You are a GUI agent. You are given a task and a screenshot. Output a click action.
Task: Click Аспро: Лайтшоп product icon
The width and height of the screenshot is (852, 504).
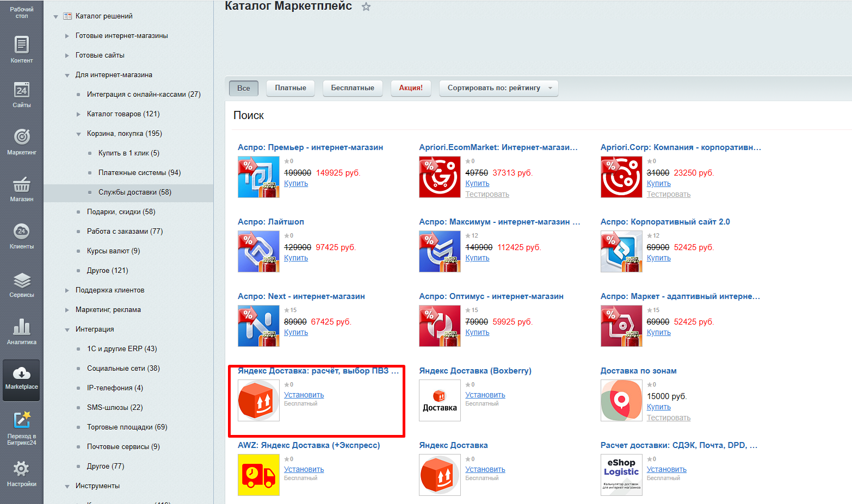point(258,251)
